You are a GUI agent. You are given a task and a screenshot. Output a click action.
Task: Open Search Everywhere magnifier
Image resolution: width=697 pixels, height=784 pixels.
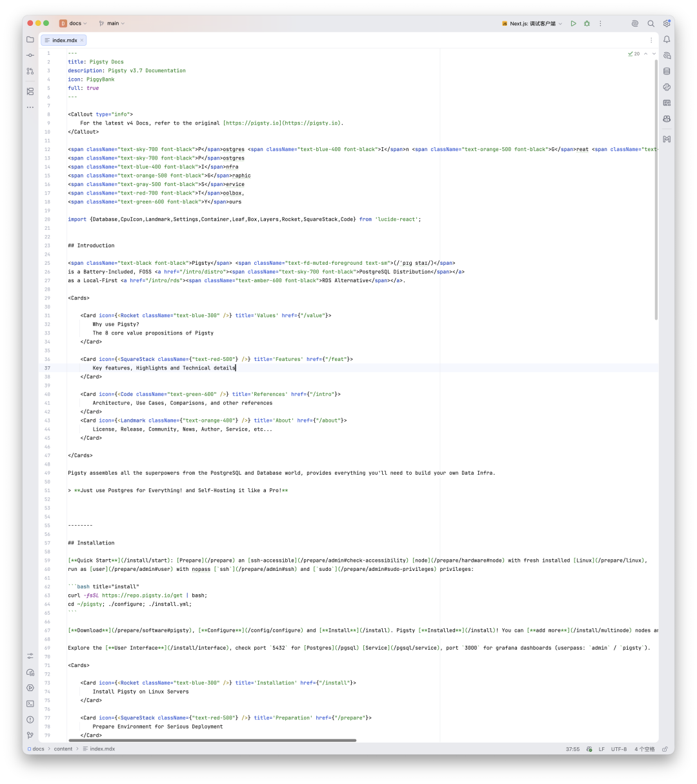click(x=651, y=23)
